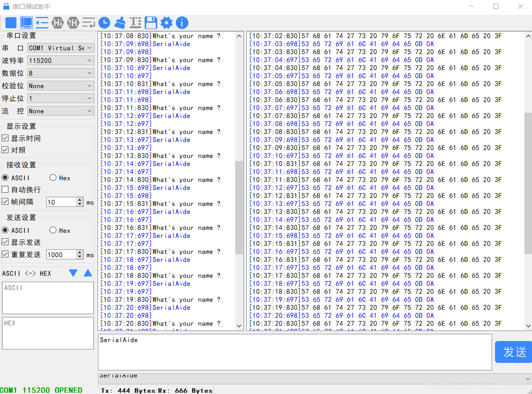The width and height of the screenshot is (532, 394).
Task: Click the [10:37:20:698]SerialAide log line
Action: (x=145, y=307)
